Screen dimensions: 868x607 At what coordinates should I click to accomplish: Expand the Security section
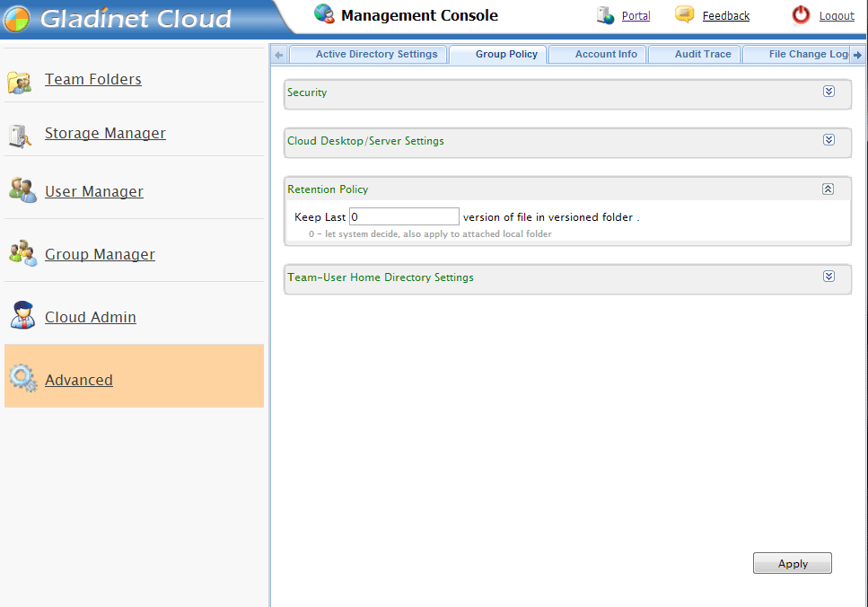(x=829, y=92)
